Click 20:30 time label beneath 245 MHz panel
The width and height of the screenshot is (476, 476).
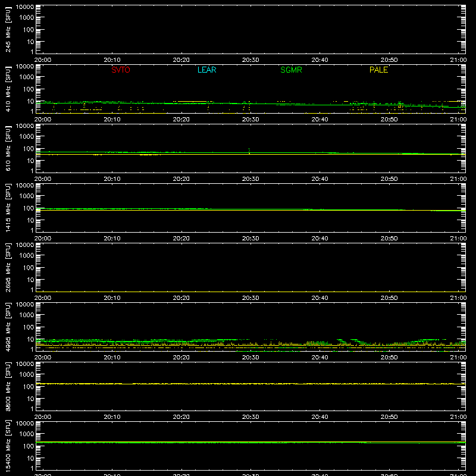[x=250, y=60]
